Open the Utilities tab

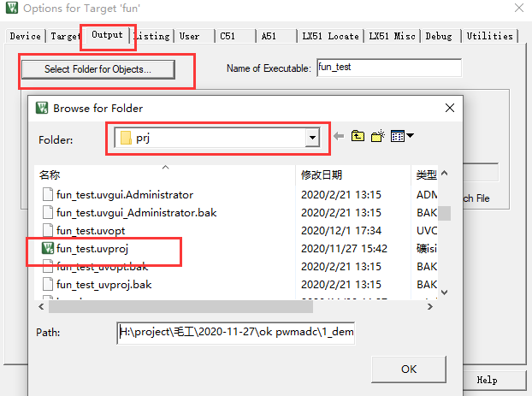coord(489,36)
